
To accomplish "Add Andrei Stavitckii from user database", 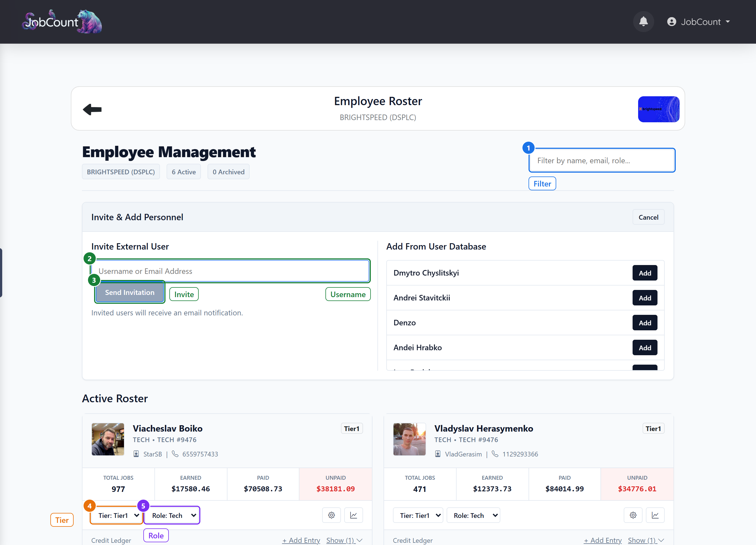I will pos(645,298).
